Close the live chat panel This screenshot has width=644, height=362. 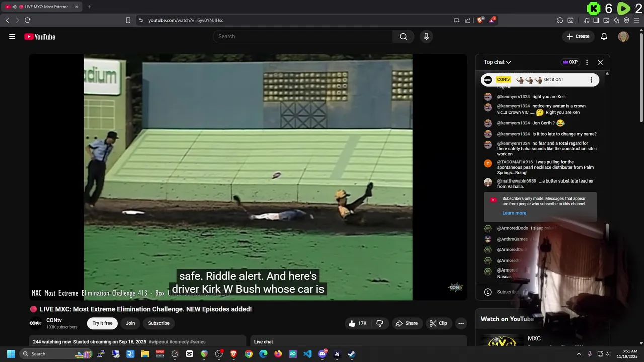(600, 62)
